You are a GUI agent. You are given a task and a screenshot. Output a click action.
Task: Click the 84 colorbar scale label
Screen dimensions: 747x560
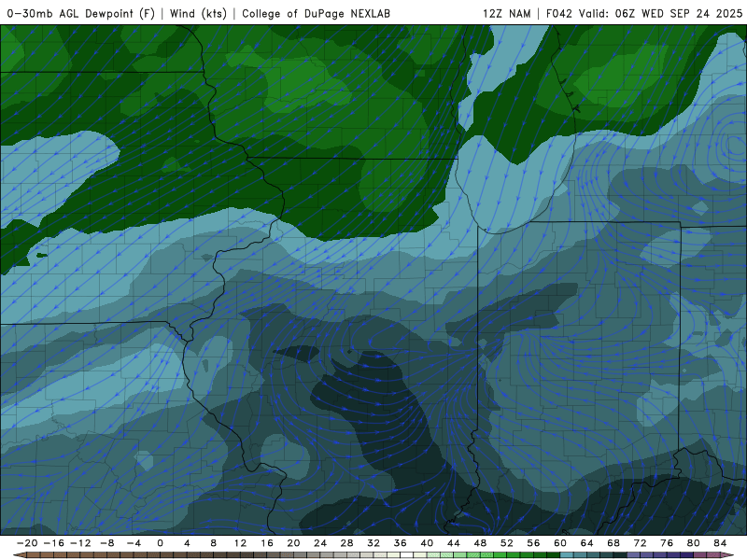coord(720,543)
